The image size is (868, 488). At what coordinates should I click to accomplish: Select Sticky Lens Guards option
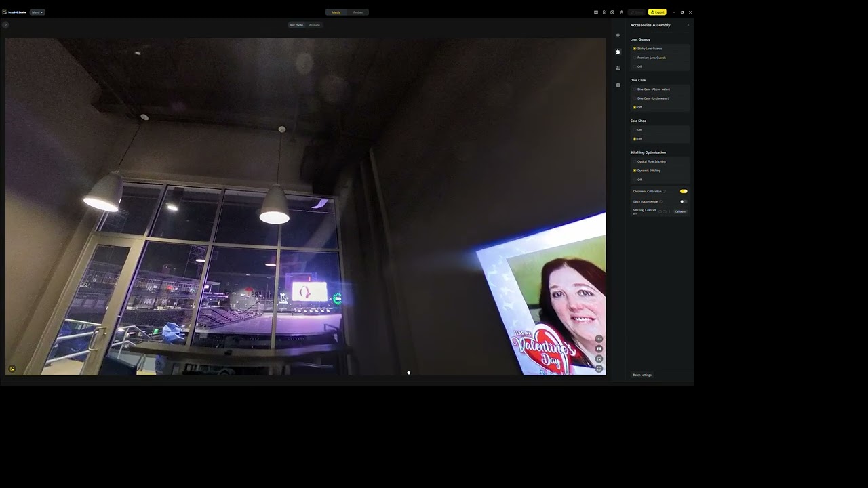(x=648, y=49)
